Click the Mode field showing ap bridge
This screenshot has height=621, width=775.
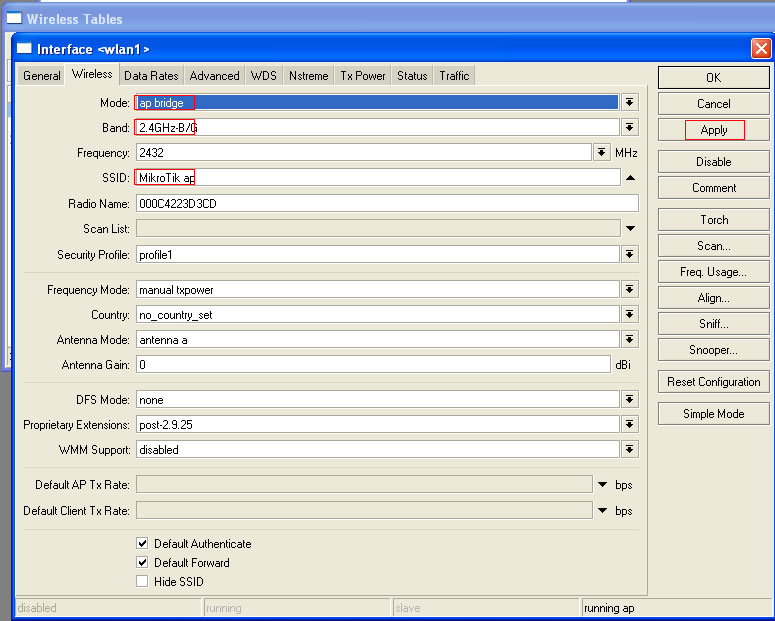pyautogui.click(x=378, y=102)
